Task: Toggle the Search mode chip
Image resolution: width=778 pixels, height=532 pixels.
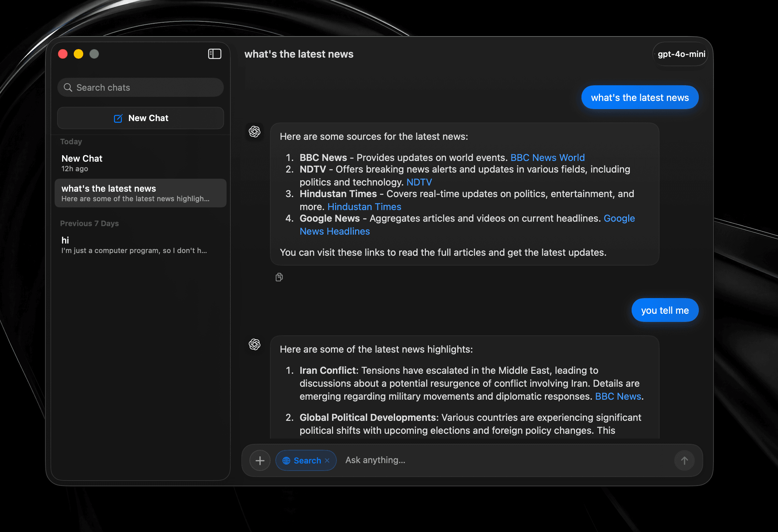Action: tap(306, 461)
